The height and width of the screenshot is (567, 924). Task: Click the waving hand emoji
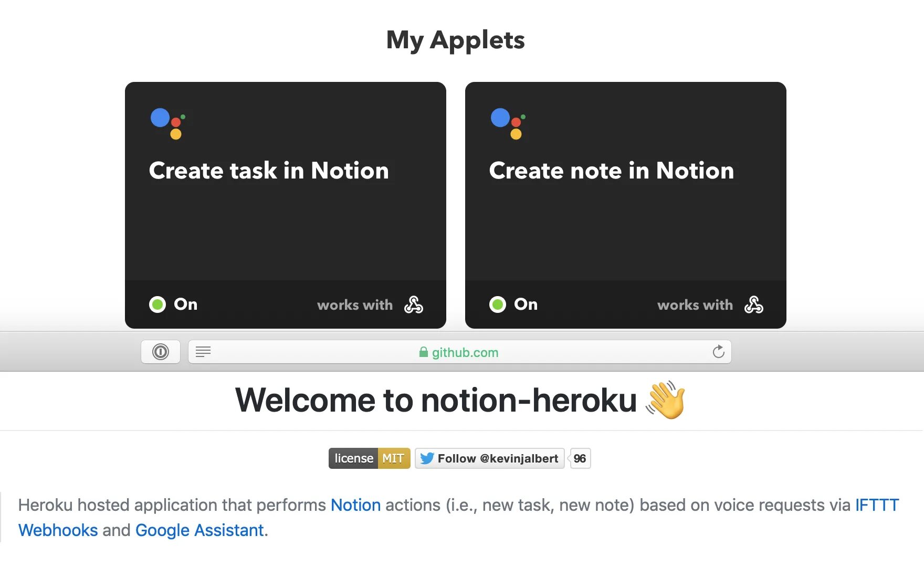[666, 401]
